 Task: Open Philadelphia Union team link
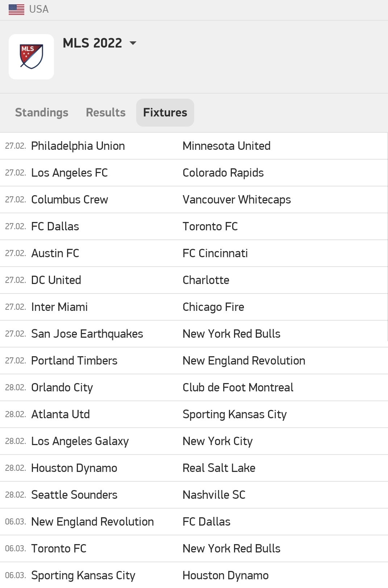[x=78, y=146]
